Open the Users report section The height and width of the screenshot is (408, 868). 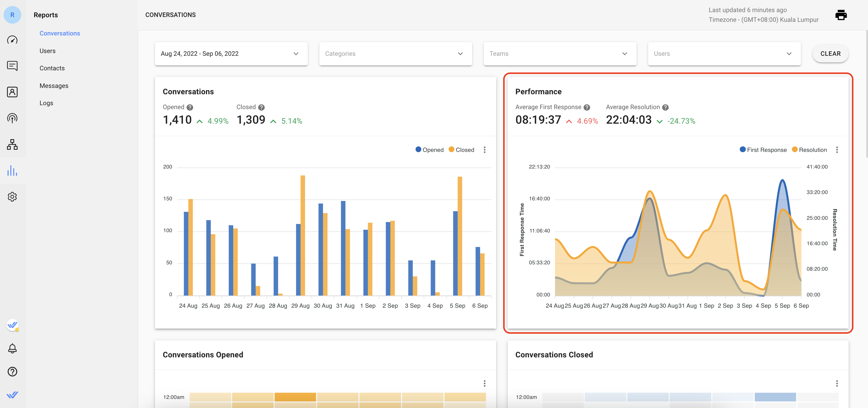47,50
